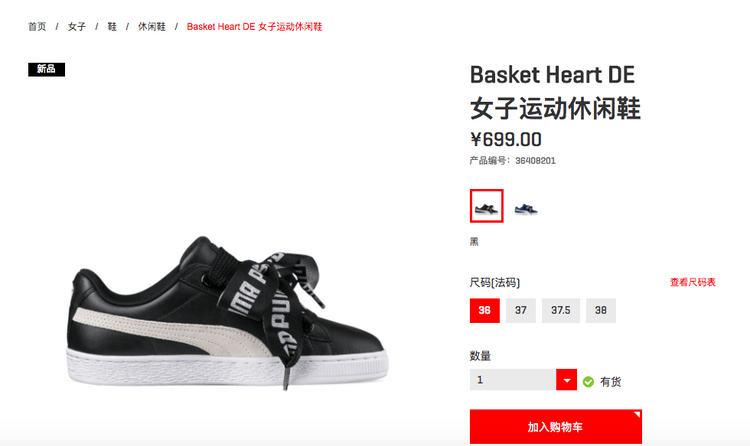Select the black shoe color thumbnail
The width and height of the screenshot is (750, 446).
(486, 206)
